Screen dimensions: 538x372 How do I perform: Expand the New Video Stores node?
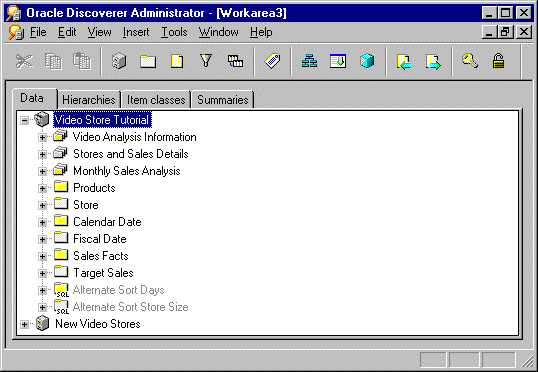tap(24, 324)
